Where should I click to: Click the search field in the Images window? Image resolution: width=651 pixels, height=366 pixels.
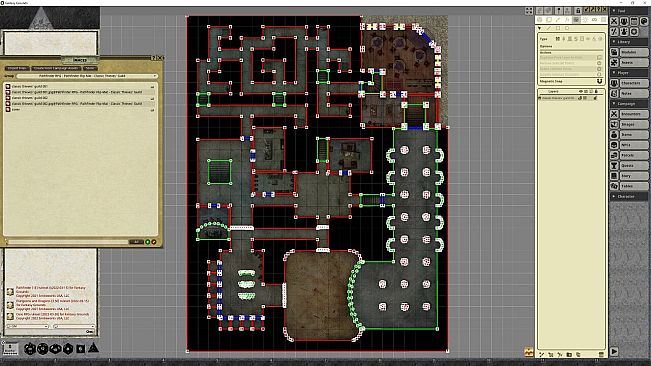point(69,242)
